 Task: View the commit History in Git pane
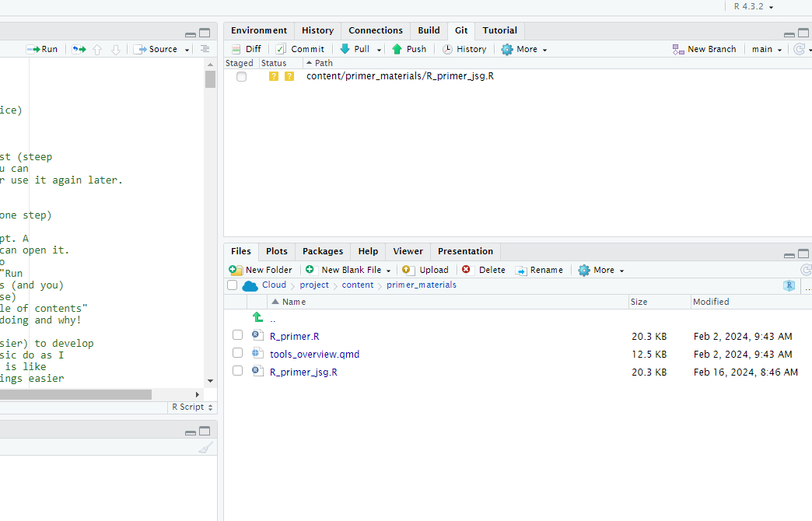point(464,48)
